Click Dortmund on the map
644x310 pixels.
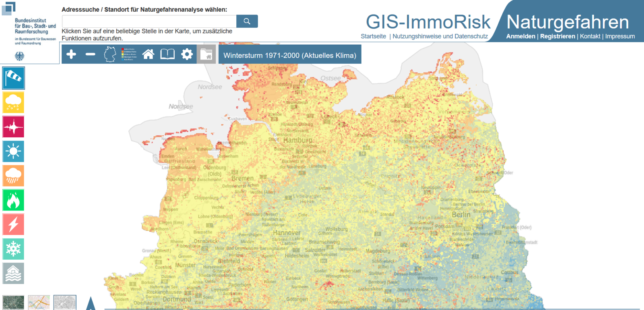[x=177, y=299]
